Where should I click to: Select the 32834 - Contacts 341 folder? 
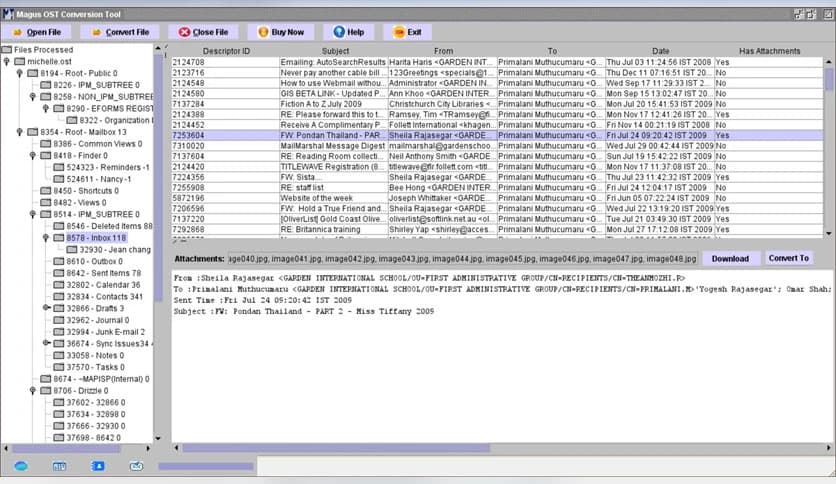(x=104, y=296)
